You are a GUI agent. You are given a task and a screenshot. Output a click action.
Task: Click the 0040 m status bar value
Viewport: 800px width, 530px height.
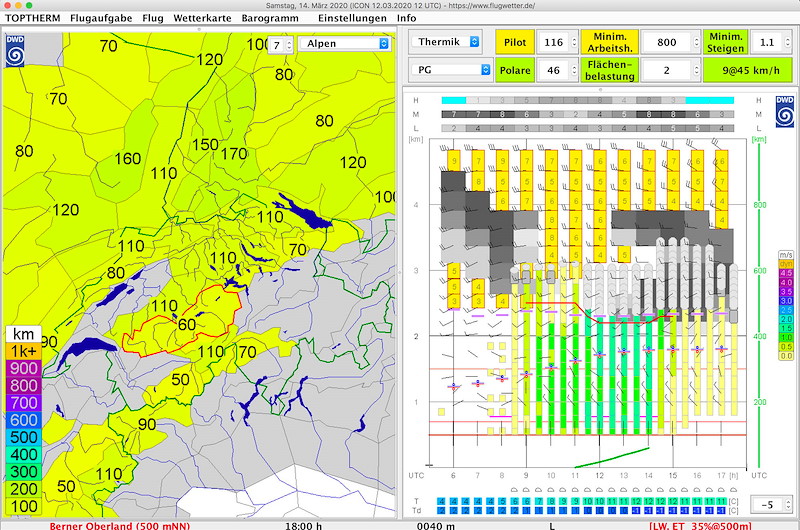(435, 526)
